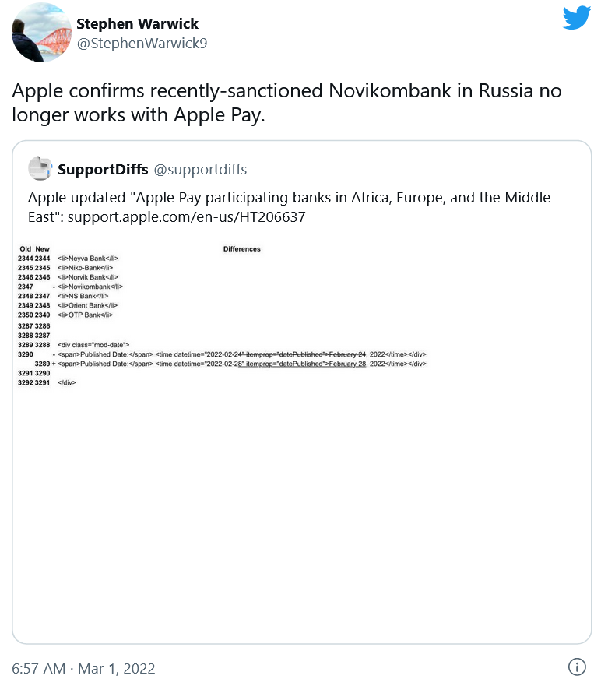Image resolution: width=601 pixels, height=700 pixels.
Task: Open the SupportDiffs account name
Action: (103, 169)
